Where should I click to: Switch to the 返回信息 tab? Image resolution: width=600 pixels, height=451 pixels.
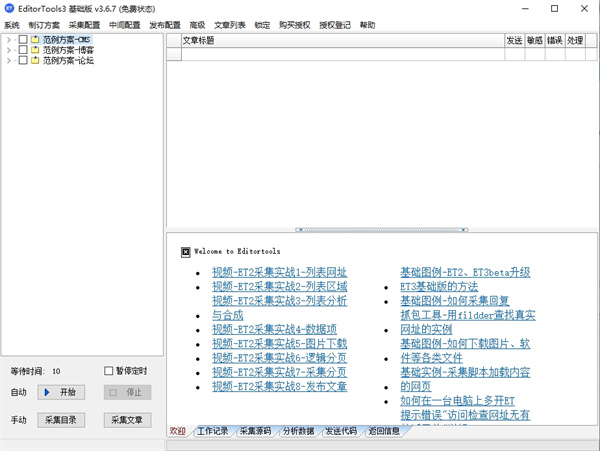pos(384,431)
